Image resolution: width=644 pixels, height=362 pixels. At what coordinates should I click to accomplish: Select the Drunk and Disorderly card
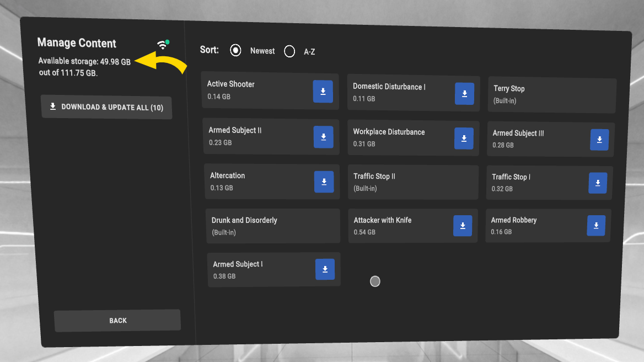[x=272, y=226]
